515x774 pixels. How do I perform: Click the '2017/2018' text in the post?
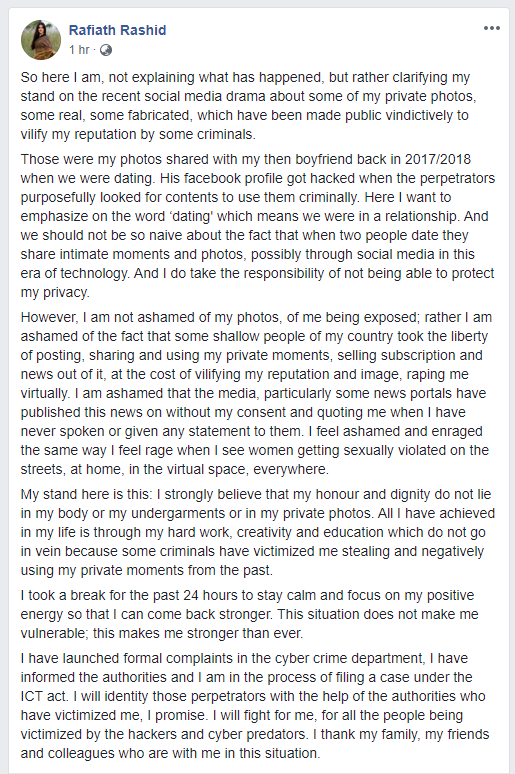pyautogui.click(x=438, y=159)
